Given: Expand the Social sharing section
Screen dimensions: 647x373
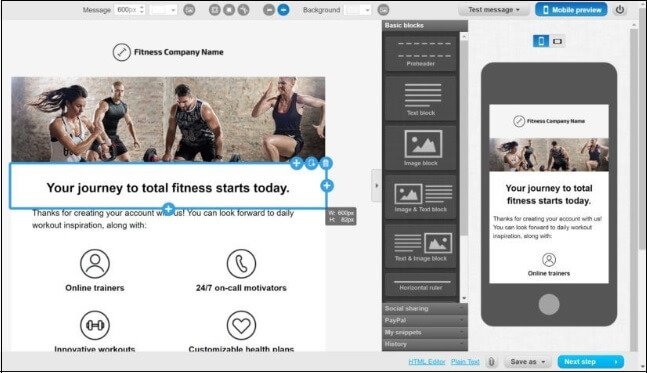Looking at the screenshot, I should 425,308.
